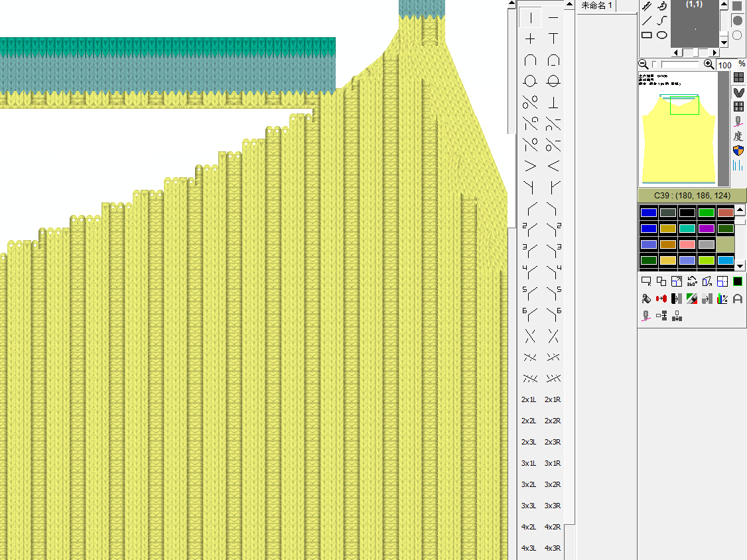Select the less-than stitch symbol
The width and height of the screenshot is (747, 560).
coord(553,167)
